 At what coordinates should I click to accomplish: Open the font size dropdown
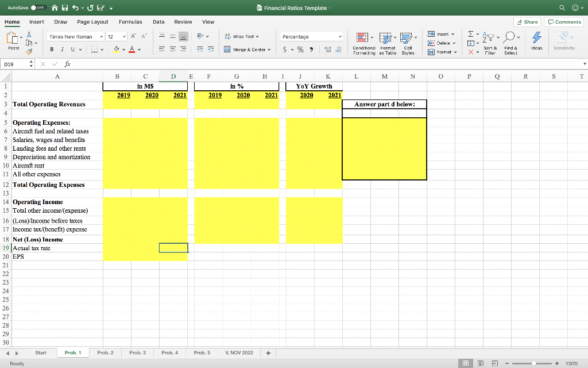pos(124,36)
